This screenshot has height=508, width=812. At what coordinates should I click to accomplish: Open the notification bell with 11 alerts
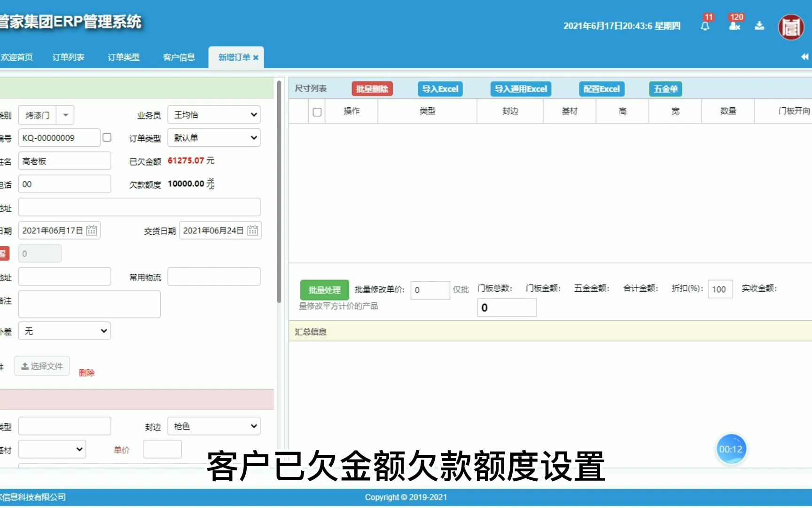point(704,26)
